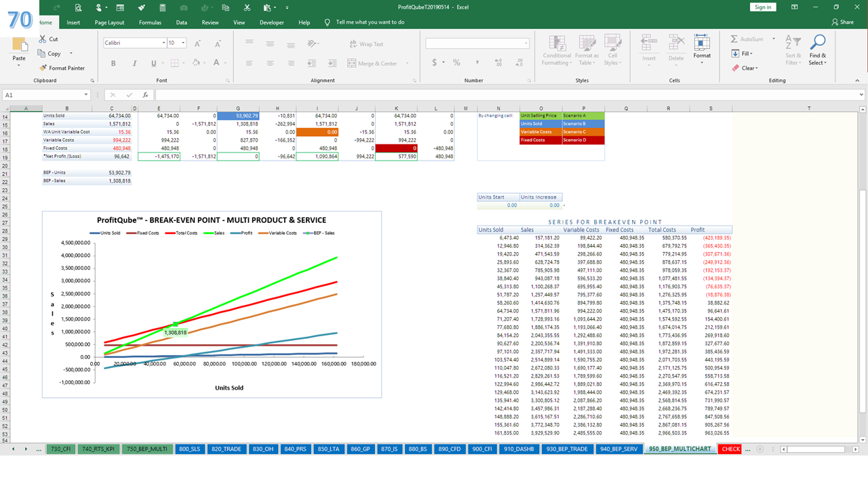Open the font size dropdown
Image resolution: width=868 pixels, height=488 pixels.
pyautogui.click(x=184, y=43)
